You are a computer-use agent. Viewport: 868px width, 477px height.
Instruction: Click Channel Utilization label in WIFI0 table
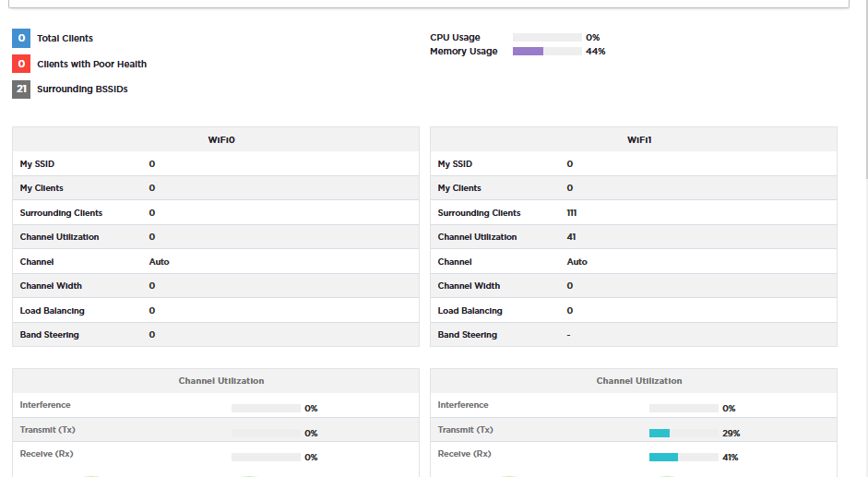60,237
